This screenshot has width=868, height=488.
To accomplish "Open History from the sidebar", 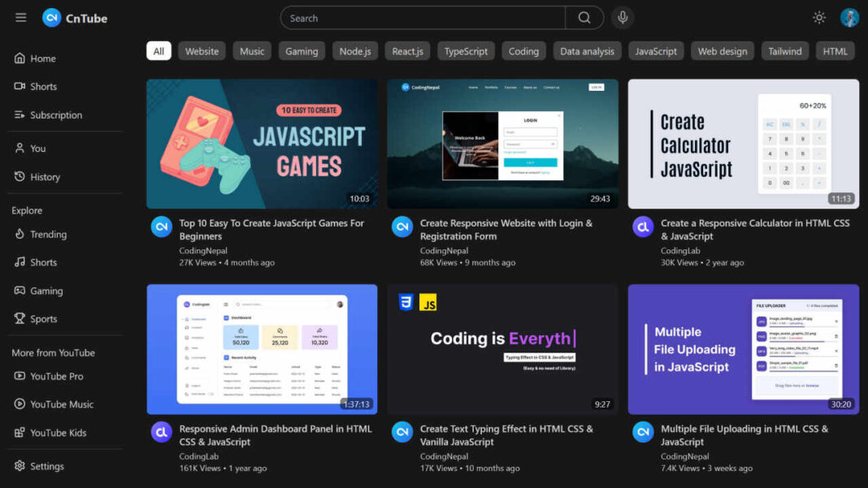I will pos(45,177).
